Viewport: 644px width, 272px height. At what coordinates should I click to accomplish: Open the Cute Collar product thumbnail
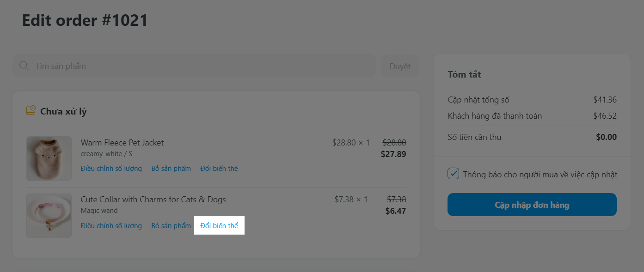49,216
